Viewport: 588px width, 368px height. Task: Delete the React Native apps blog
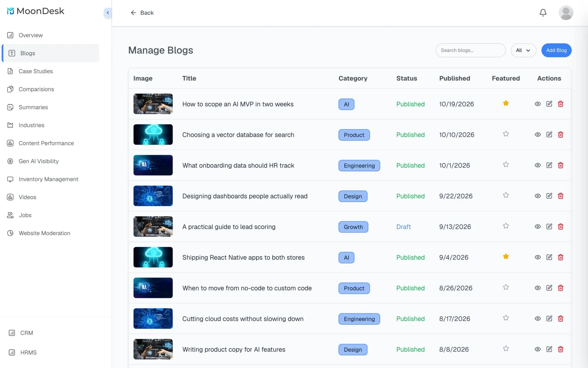point(561,257)
